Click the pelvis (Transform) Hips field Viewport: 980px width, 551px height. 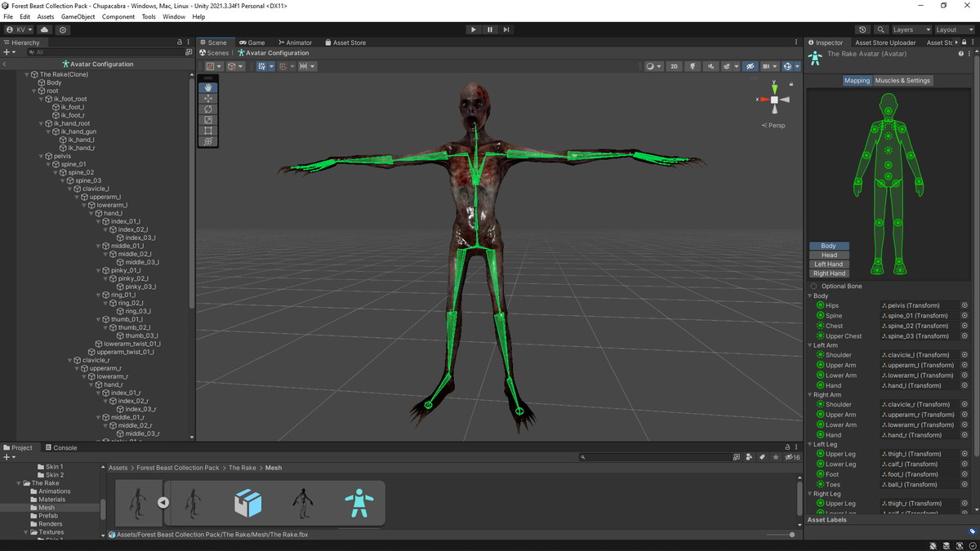click(919, 305)
